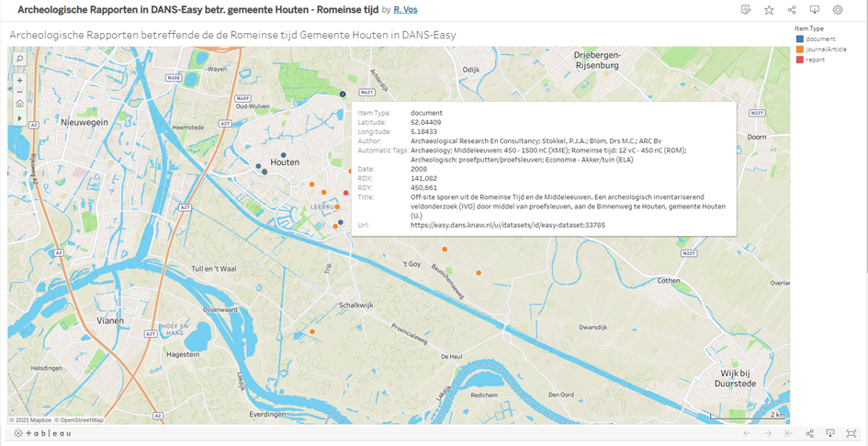Viewport: 868px width, 446px height.
Task: Enter full screen mode in bottom toolbar
Action: point(851,433)
